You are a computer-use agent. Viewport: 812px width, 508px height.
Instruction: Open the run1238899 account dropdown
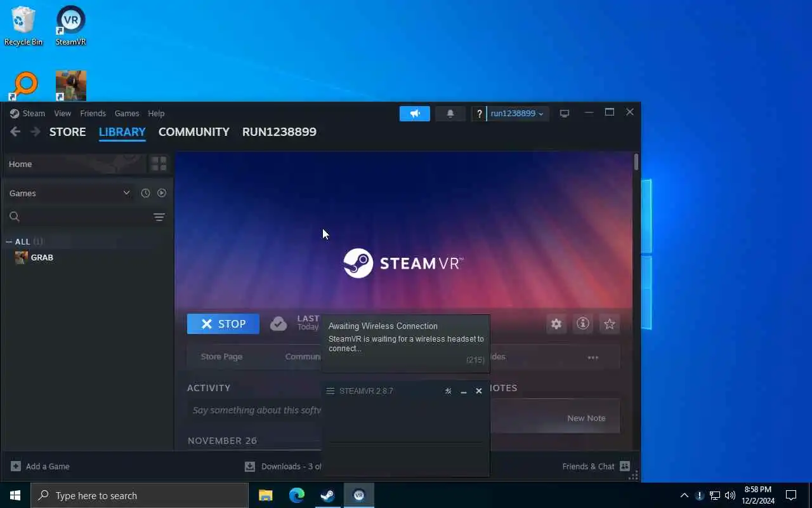[x=517, y=114]
